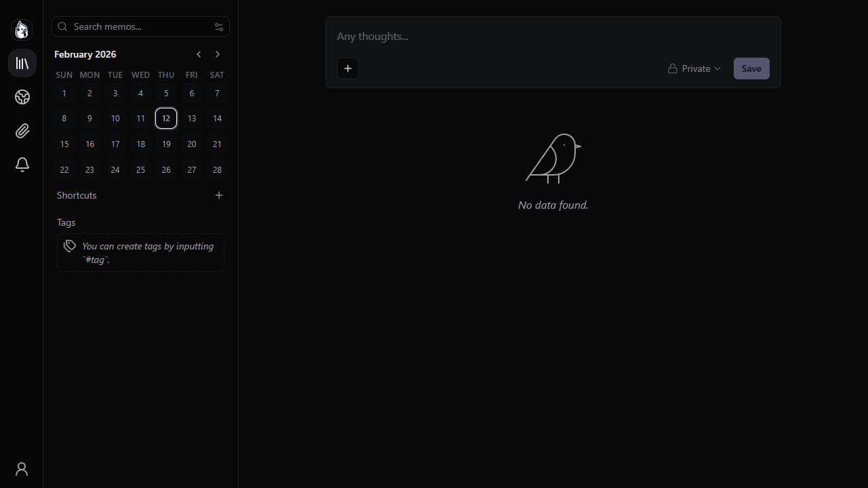Select the library memos icon in sidebar
The height and width of the screenshot is (488, 868).
pyautogui.click(x=22, y=63)
